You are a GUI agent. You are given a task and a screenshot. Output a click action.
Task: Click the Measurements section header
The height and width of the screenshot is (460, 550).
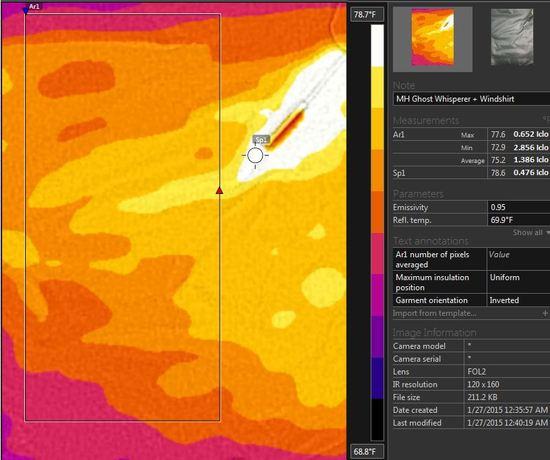click(x=426, y=121)
